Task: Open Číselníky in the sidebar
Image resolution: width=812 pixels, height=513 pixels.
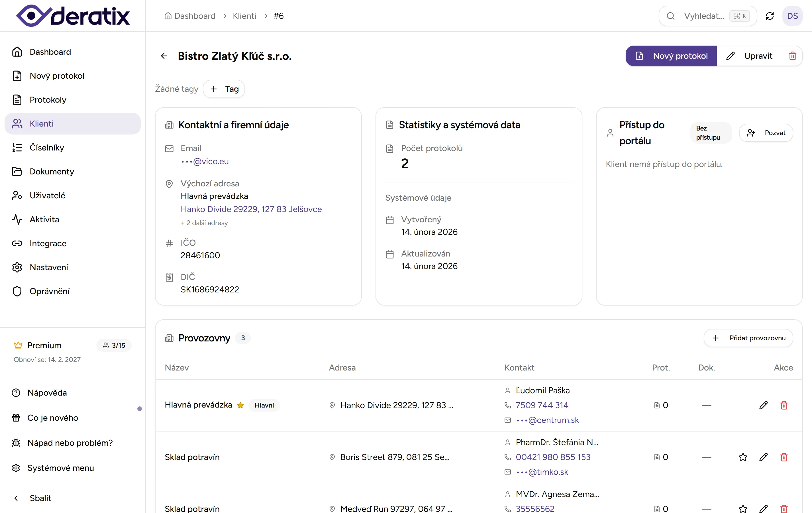Action: [x=46, y=147]
